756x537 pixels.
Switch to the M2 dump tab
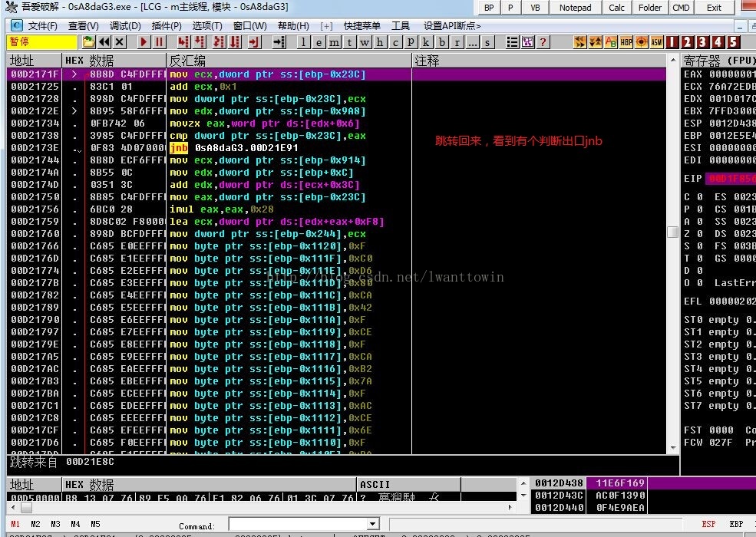coord(35,524)
